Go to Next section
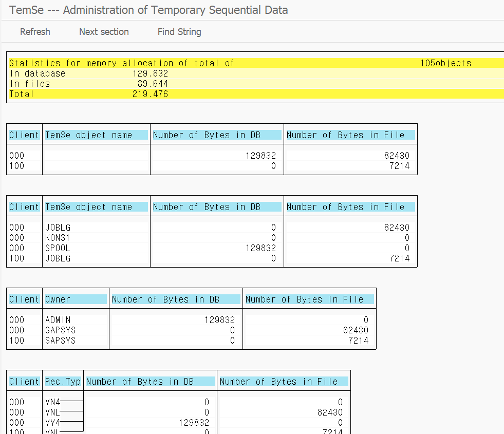The width and height of the screenshot is (504, 434). point(104,32)
